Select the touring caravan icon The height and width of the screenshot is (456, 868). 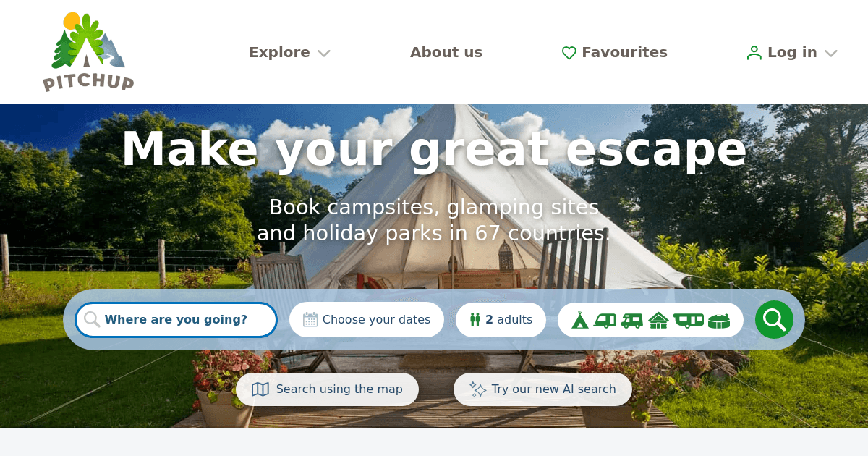pos(605,320)
